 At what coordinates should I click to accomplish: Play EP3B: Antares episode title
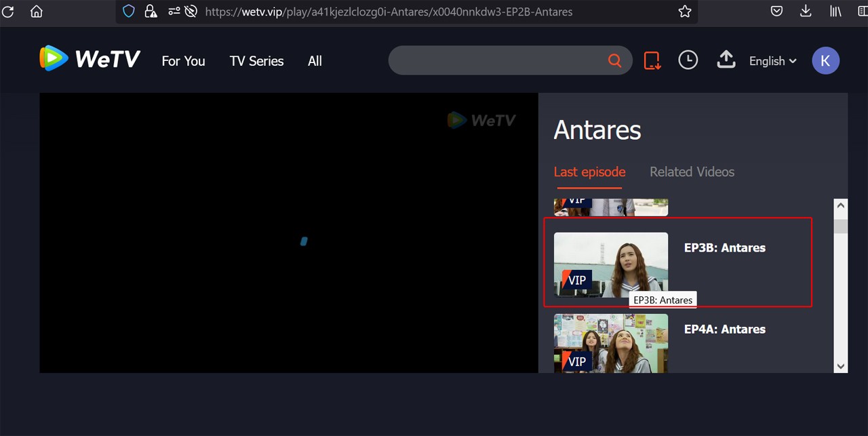724,248
